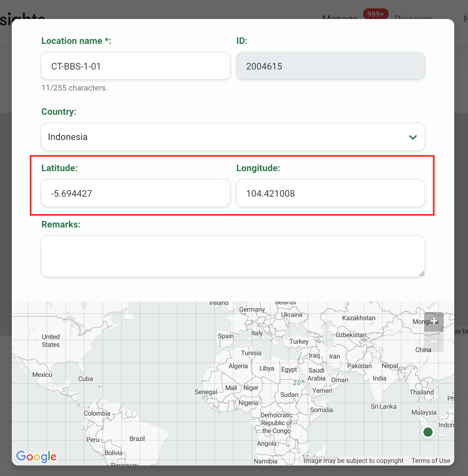Image resolution: width=468 pixels, height=476 pixels.
Task: Click the Pakistan label on the map
Action: click(360, 366)
